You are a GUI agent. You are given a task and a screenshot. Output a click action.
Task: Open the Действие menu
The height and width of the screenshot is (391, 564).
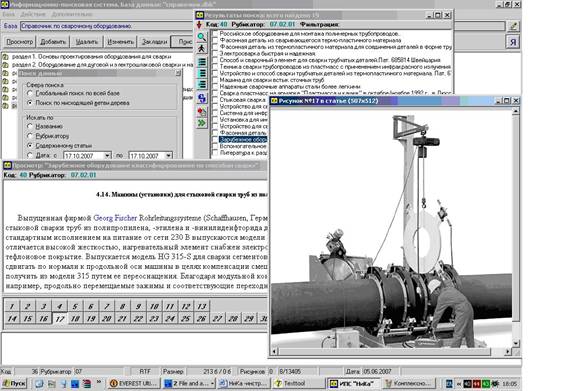[x=33, y=14]
